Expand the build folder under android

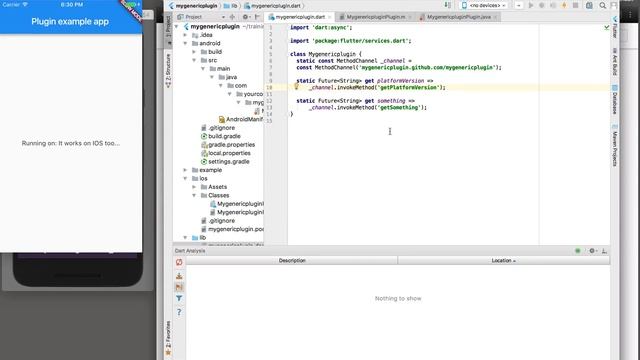[x=194, y=52]
